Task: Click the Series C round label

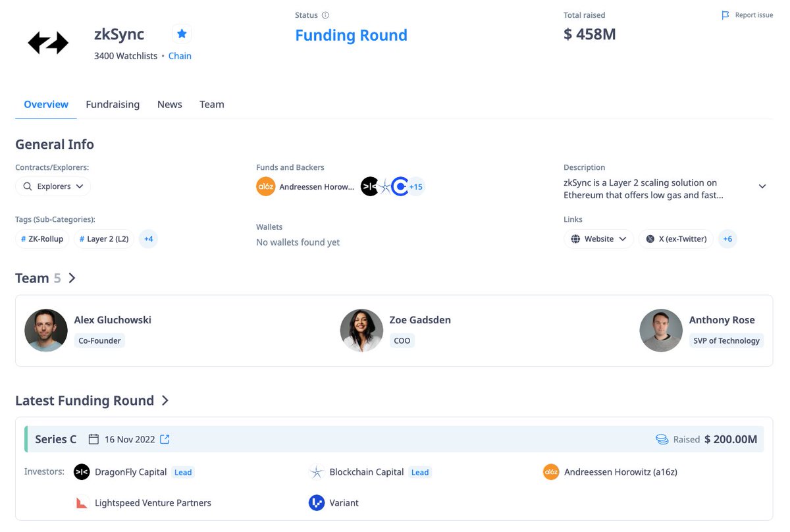Action: (x=56, y=439)
